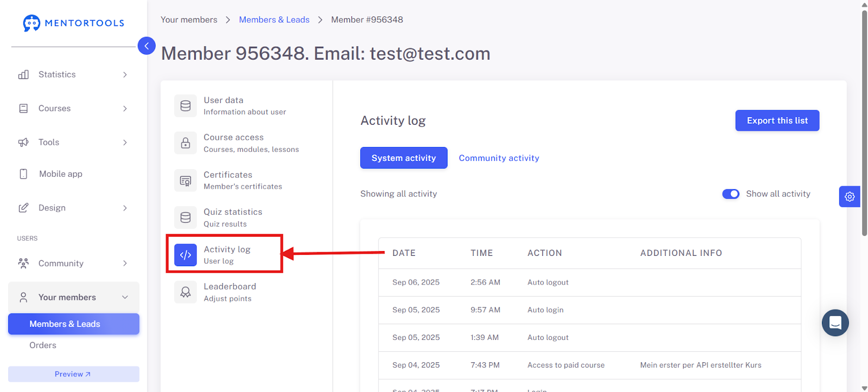Click Your members breadcrumb
The height and width of the screenshot is (392, 868).
coord(189,20)
